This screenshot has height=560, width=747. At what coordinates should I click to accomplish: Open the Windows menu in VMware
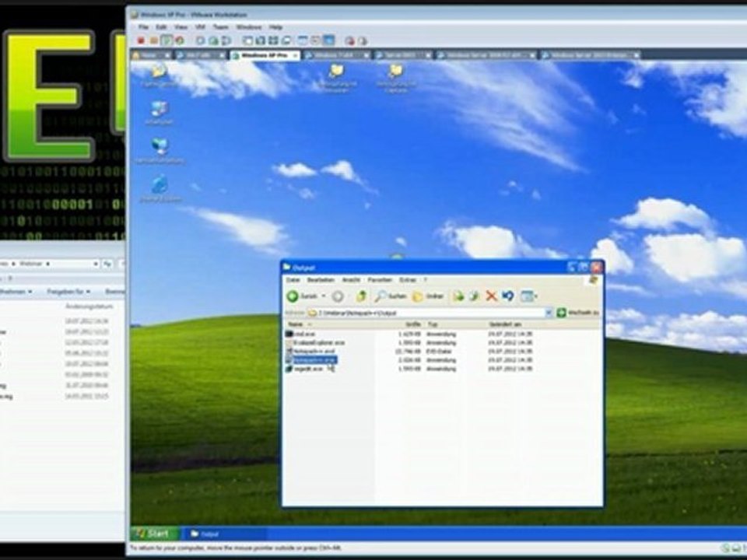point(249,27)
